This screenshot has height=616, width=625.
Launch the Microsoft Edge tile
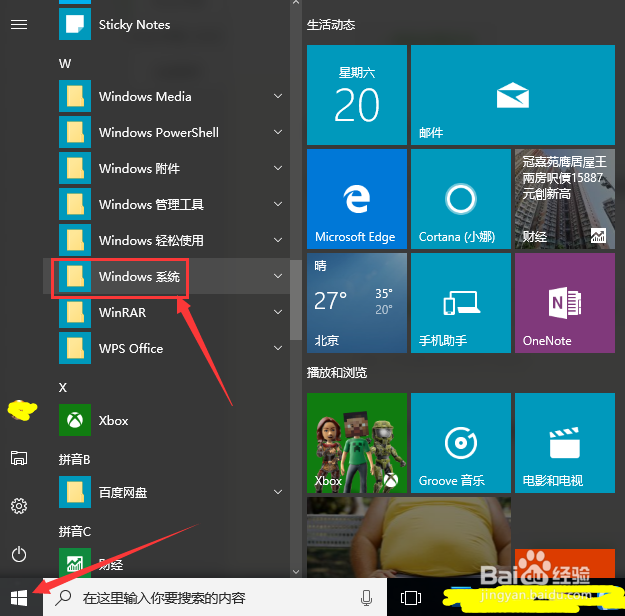pos(357,199)
